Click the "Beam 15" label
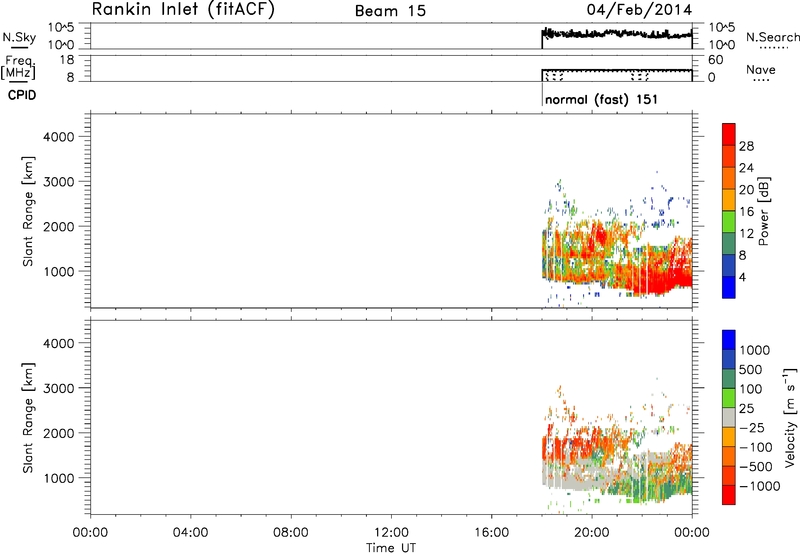800x554 pixels. (x=390, y=11)
